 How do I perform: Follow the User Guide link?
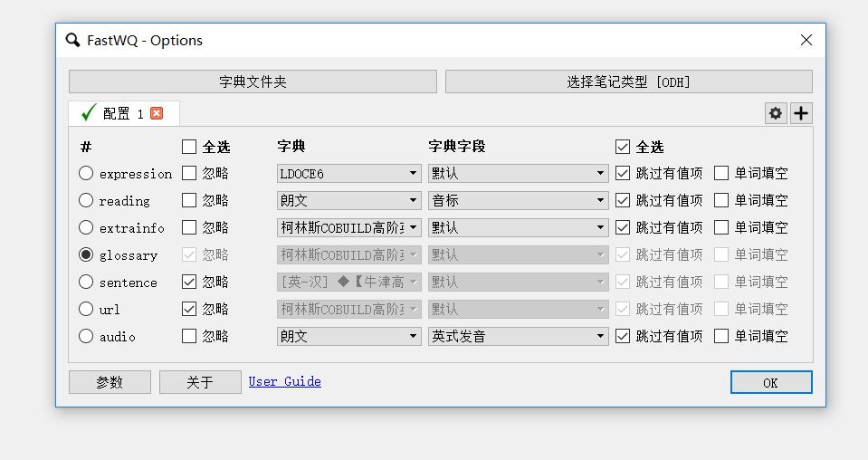[x=284, y=381]
